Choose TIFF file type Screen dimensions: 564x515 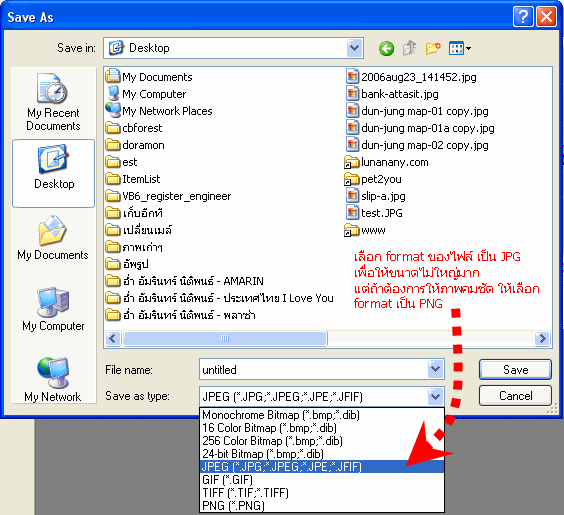(x=322, y=493)
